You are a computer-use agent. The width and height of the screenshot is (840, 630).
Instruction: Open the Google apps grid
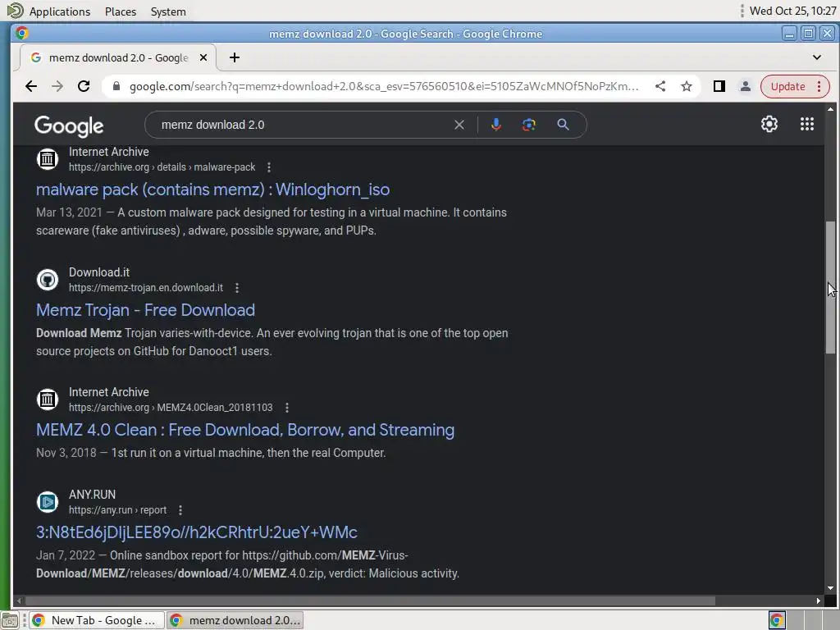pos(807,125)
